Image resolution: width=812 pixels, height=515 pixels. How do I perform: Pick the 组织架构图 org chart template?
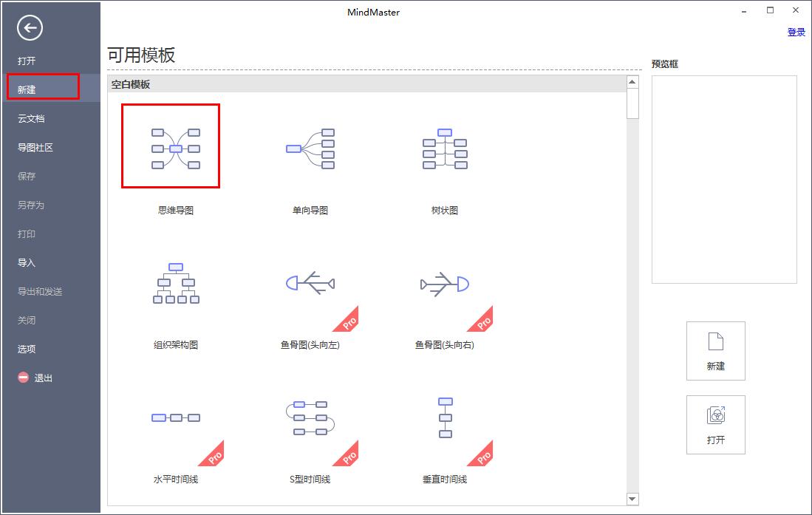pyautogui.click(x=175, y=283)
